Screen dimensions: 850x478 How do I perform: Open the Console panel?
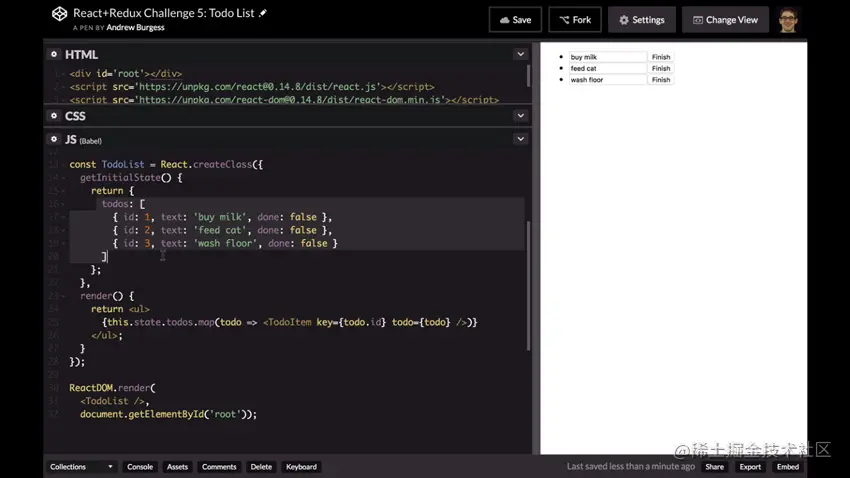[140, 467]
